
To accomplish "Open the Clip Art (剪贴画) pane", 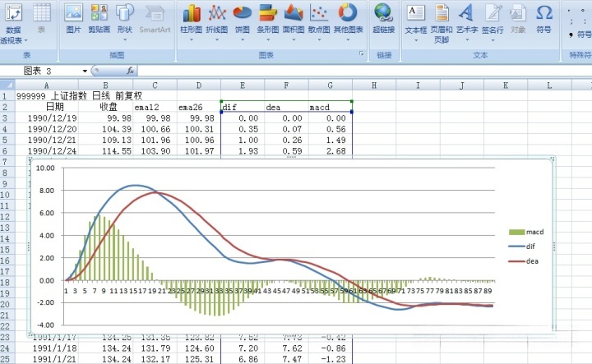I will pos(99,18).
